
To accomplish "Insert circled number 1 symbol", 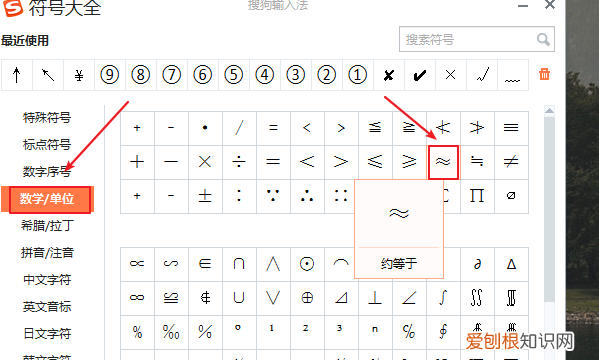I will 357,75.
